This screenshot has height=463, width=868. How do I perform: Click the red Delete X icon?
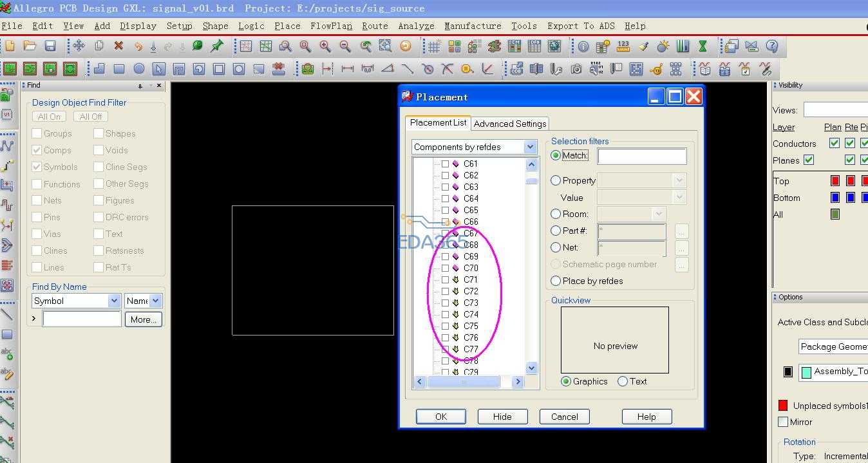pos(118,46)
